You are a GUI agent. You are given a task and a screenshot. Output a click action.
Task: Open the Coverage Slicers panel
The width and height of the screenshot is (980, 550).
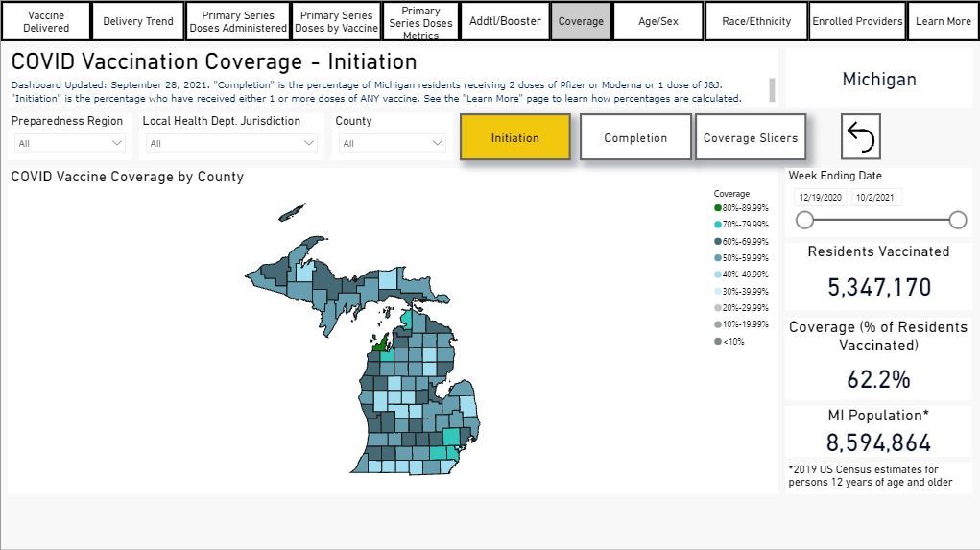click(751, 137)
